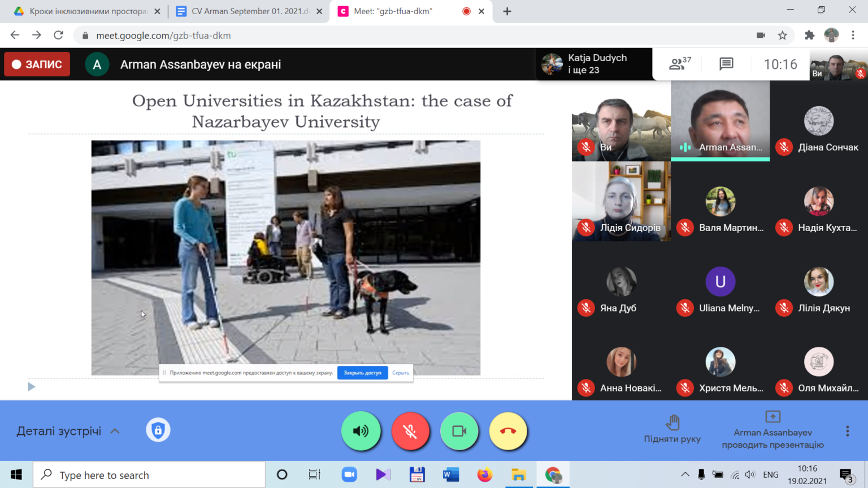Bookmark this page with the star icon
Viewport: 868px width, 488px height.
tap(782, 36)
